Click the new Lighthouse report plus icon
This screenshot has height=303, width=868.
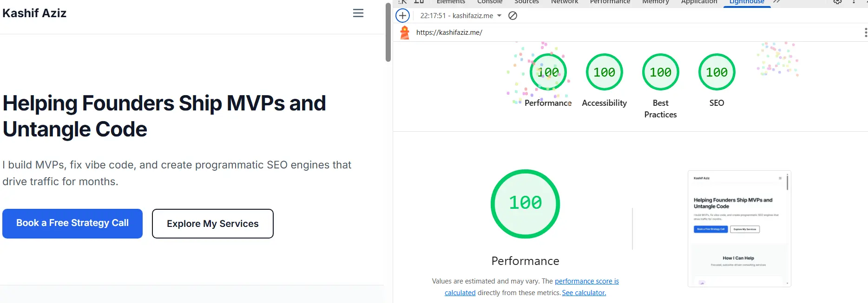[x=402, y=15]
